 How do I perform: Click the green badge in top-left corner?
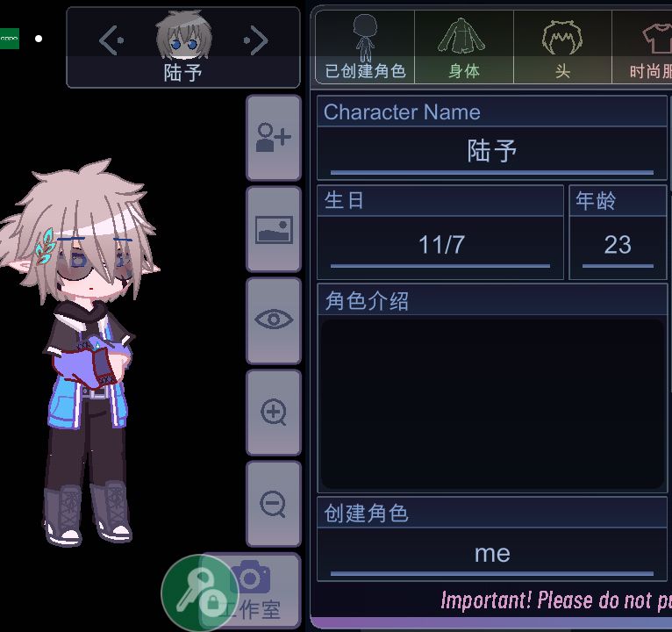click(x=10, y=39)
